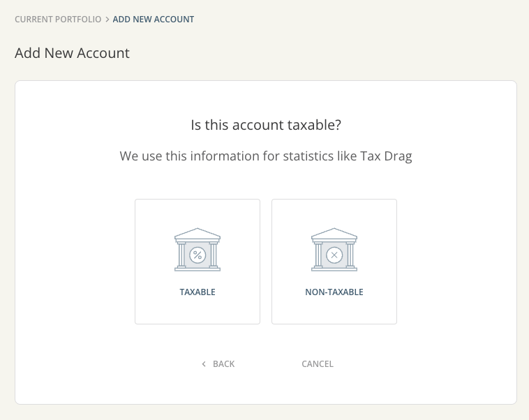Image resolution: width=529 pixels, height=420 pixels.
Task: Click the Tax Drag explanation text
Action: point(266,156)
